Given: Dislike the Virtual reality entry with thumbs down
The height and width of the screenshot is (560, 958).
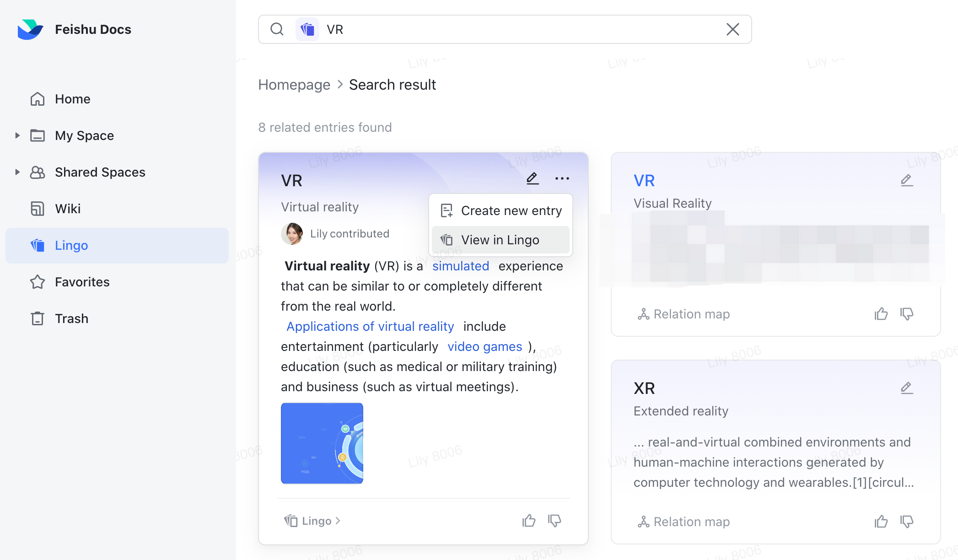Looking at the screenshot, I should pyautogui.click(x=554, y=521).
